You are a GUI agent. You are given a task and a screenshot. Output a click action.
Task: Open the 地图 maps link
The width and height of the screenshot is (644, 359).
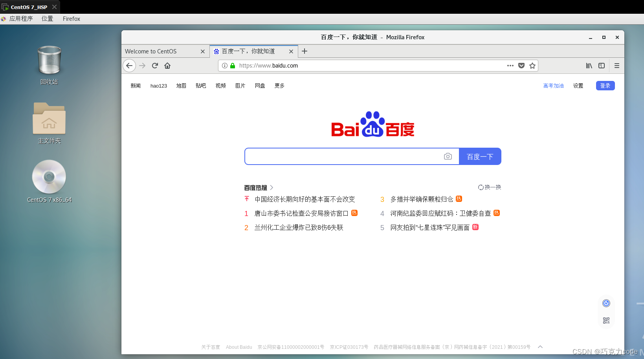point(181,86)
